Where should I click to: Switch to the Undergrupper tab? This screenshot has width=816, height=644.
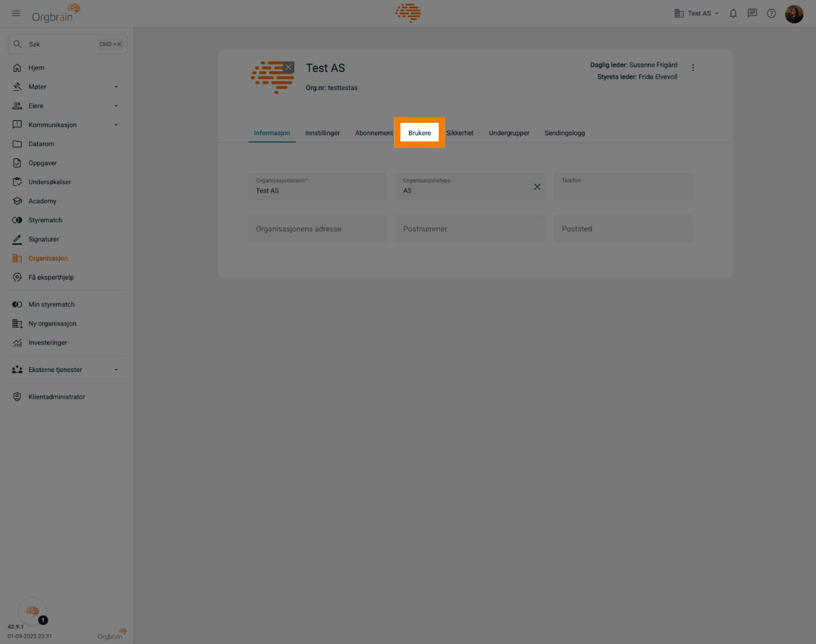click(509, 134)
